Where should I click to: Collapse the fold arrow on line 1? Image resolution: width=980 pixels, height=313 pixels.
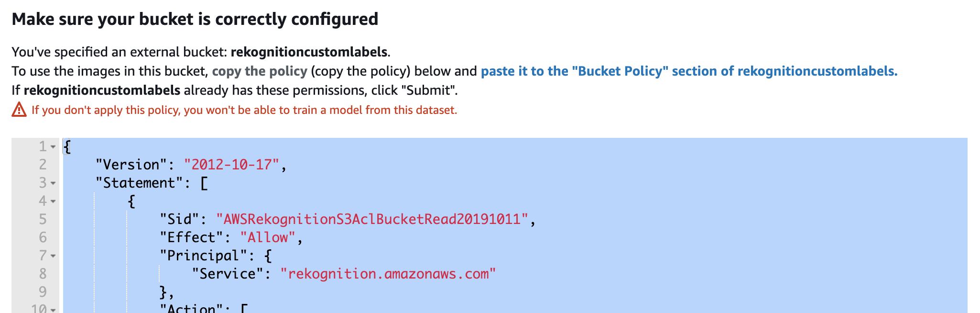(53, 147)
